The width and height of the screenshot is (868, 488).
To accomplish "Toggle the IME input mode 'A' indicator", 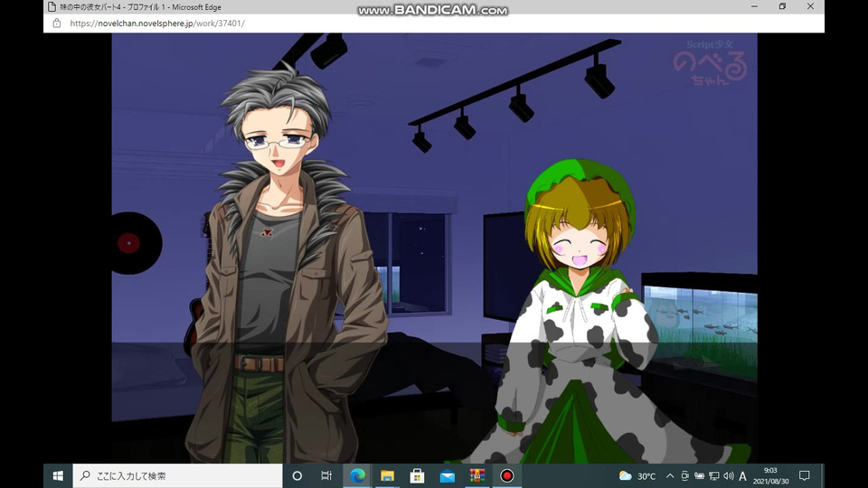I will [x=743, y=476].
